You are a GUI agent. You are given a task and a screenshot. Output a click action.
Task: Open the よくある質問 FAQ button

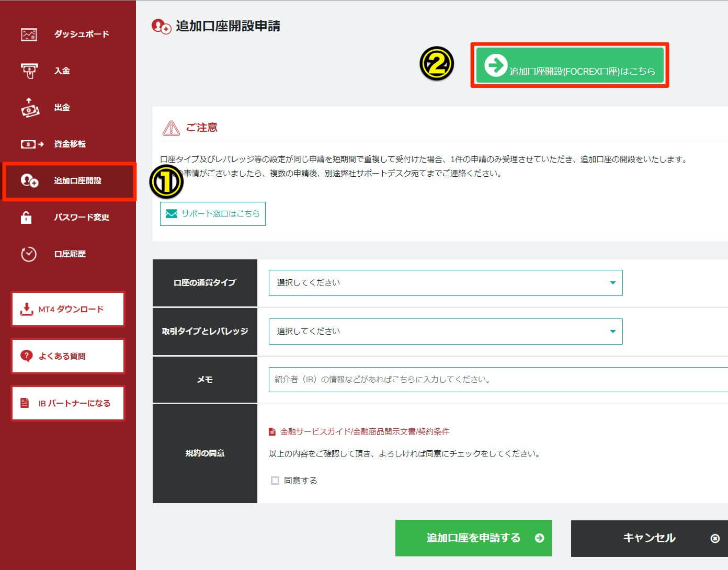pyautogui.click(x=68, y=356)
